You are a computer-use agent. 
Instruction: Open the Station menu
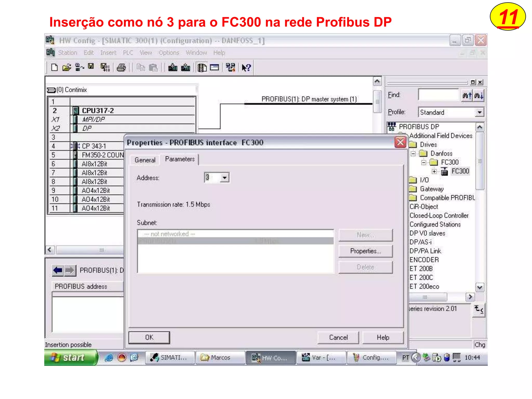point(68,53)
